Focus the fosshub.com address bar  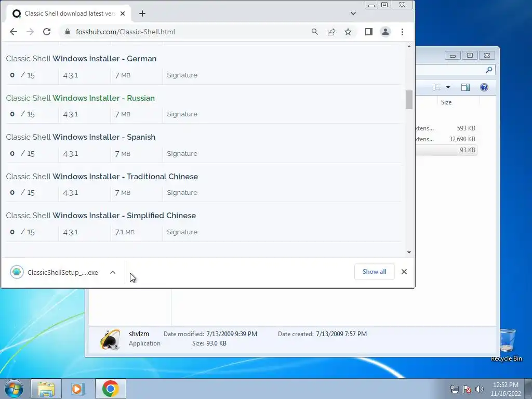(x=185, y=32)
